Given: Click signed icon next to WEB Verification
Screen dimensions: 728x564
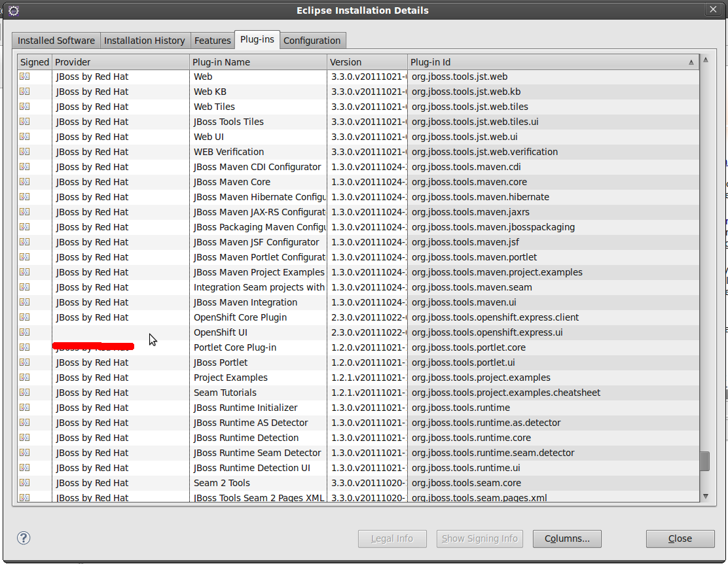Looking at the screenshot, I should pyautogui.click(x=25, y=151).
